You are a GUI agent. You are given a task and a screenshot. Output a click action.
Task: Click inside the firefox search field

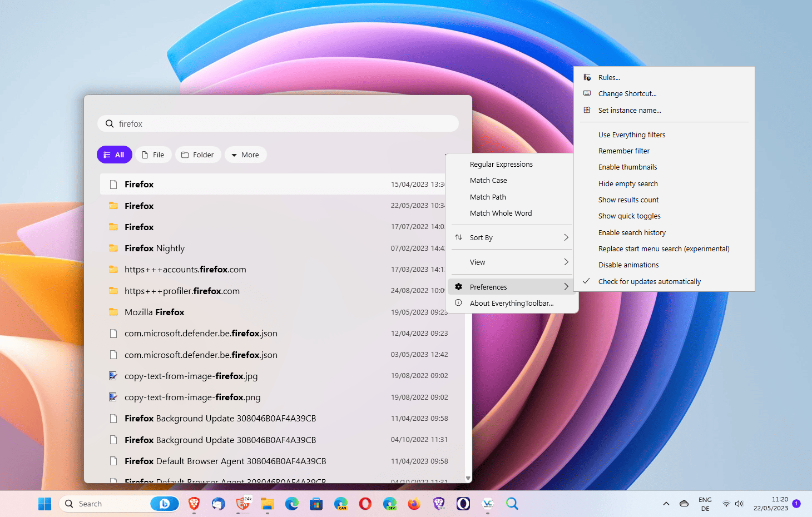coord(222,123)
